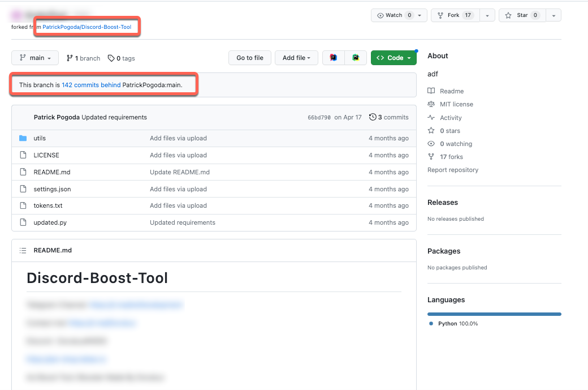Click the book icon beside Readme

431,91
